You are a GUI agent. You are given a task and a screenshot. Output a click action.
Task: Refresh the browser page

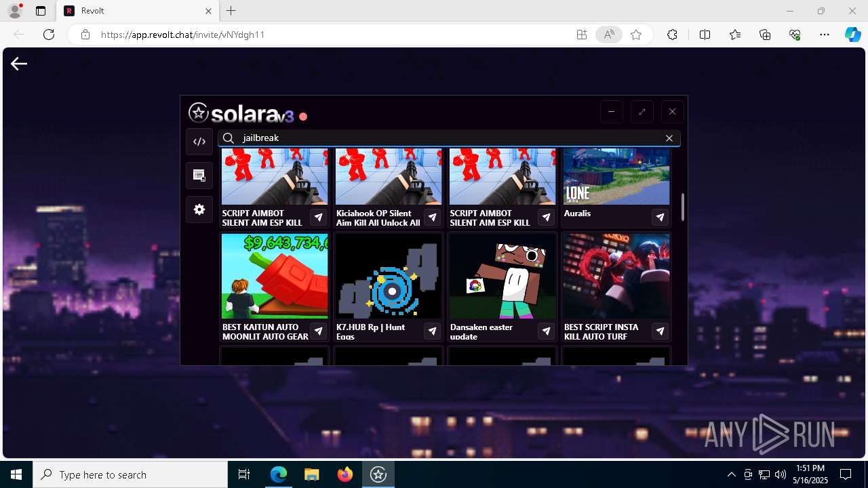49,35
